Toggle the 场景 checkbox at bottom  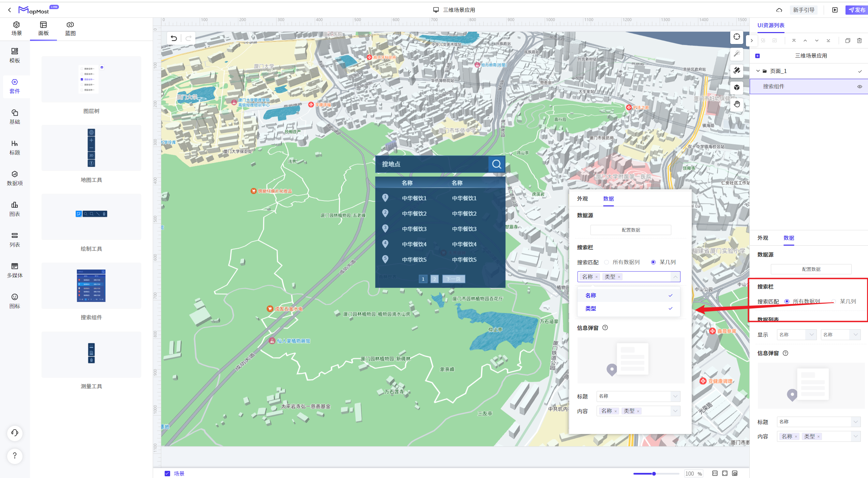[167, 474]
